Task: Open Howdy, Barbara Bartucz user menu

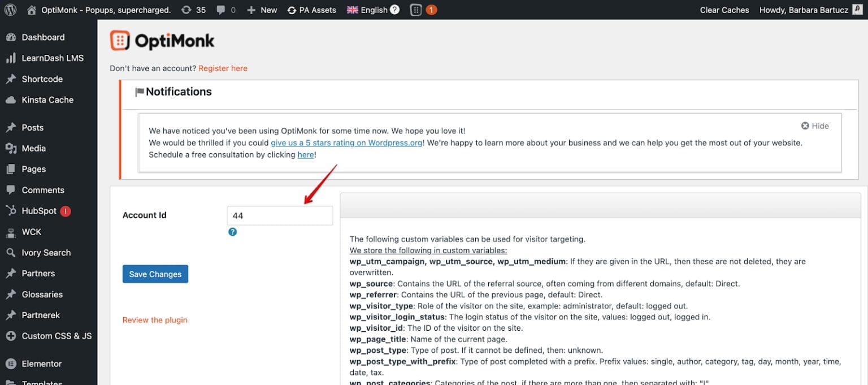Action: click(804, 10)
